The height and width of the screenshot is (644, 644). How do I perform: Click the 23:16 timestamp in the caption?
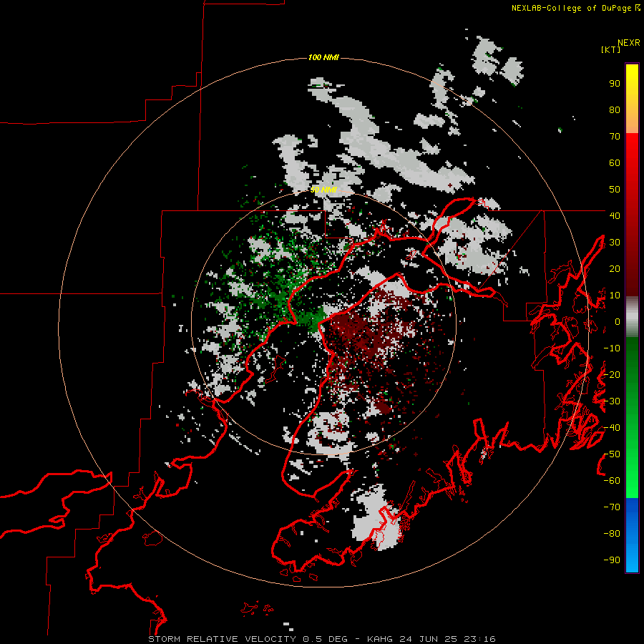pos(479,639)
